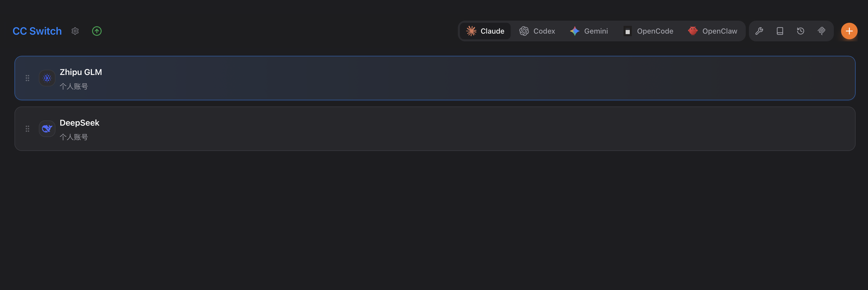The height and width of the screenshot is (290, 868).
Task: Select the Gemini tab
Action: 589,31
